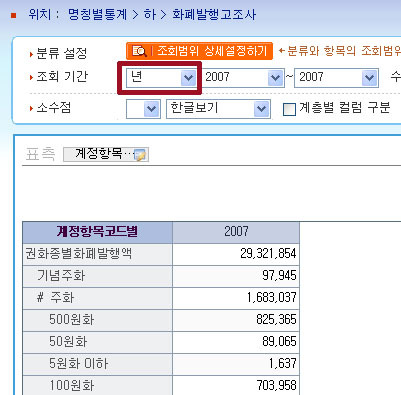Select the value 1,683,037
Screen dimensions: 401x395
pos(272,298)
